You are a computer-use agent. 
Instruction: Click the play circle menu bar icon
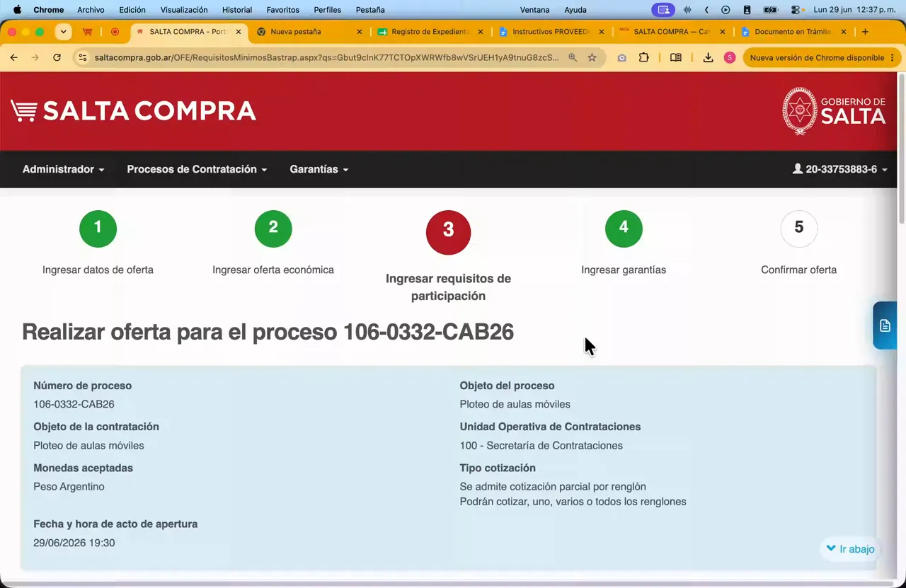[726, 10]
